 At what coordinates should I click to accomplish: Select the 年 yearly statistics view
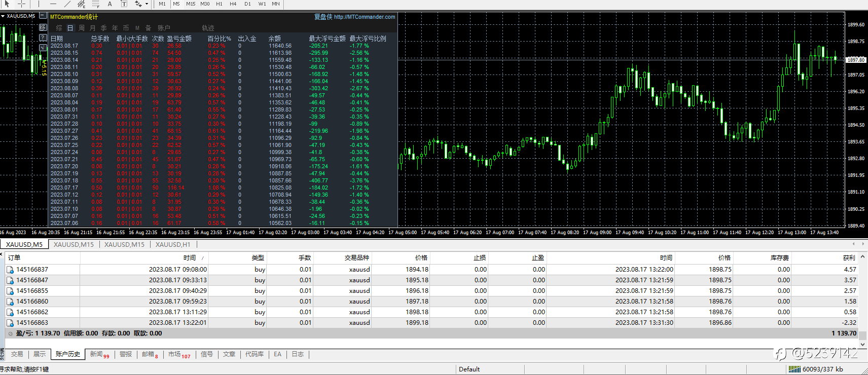115,28
